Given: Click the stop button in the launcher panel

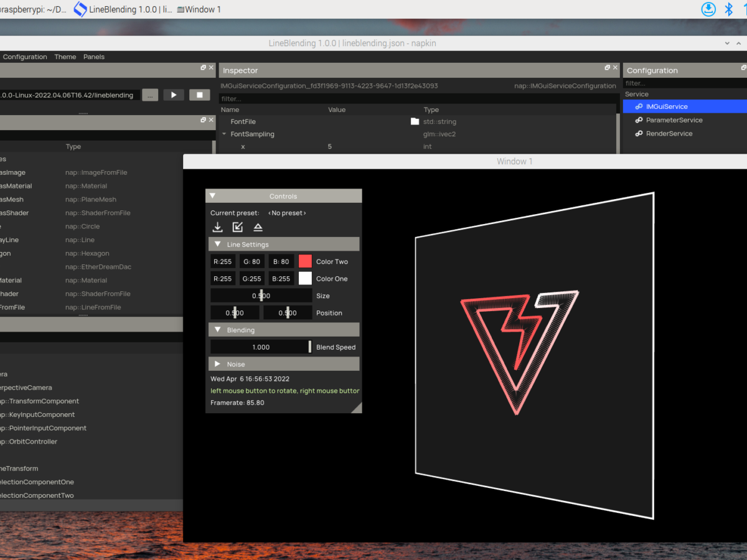Looking at the screenshot, I should tap(199, 95).
